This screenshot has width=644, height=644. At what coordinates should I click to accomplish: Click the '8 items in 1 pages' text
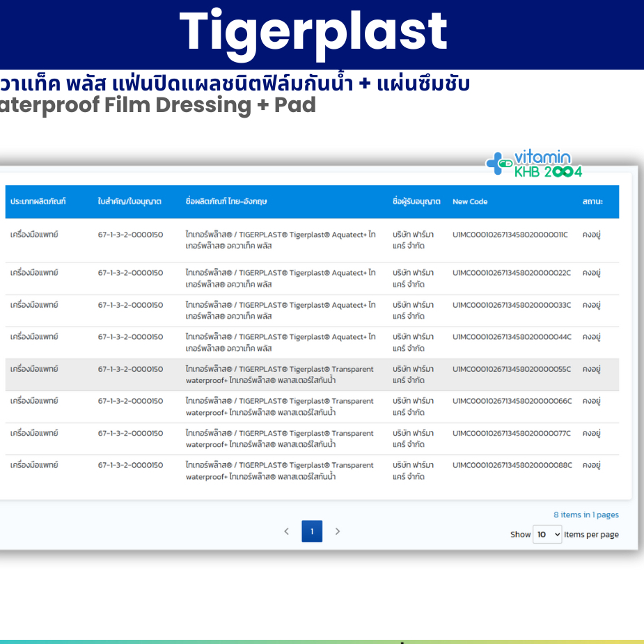coord(586,515)
